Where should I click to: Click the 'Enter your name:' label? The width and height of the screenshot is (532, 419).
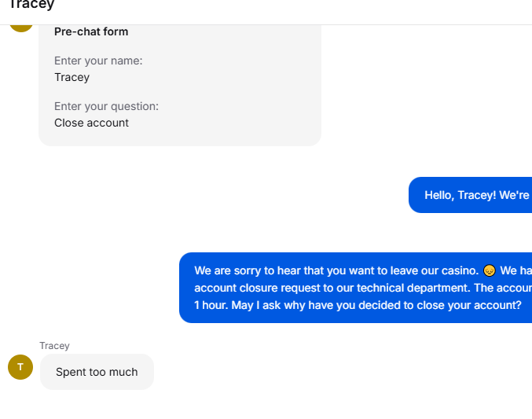tap(98, 61)
